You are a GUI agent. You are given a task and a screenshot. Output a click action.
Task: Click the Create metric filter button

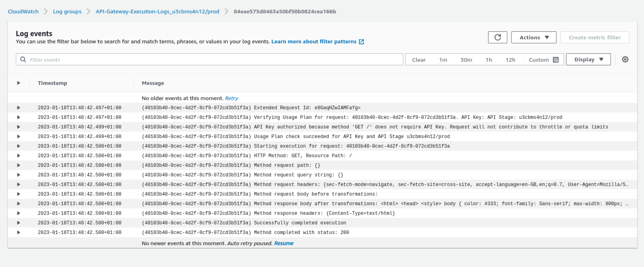pyautogui.click(x=595, y=37)
